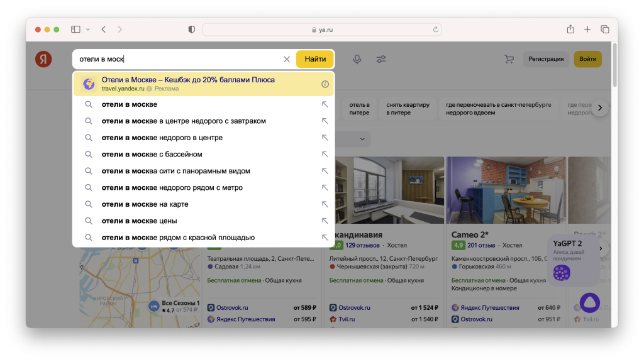This screenshot has height=362, width=644.
Task: Open '129 отзывов' reviews link
Action: pos(362,246)
